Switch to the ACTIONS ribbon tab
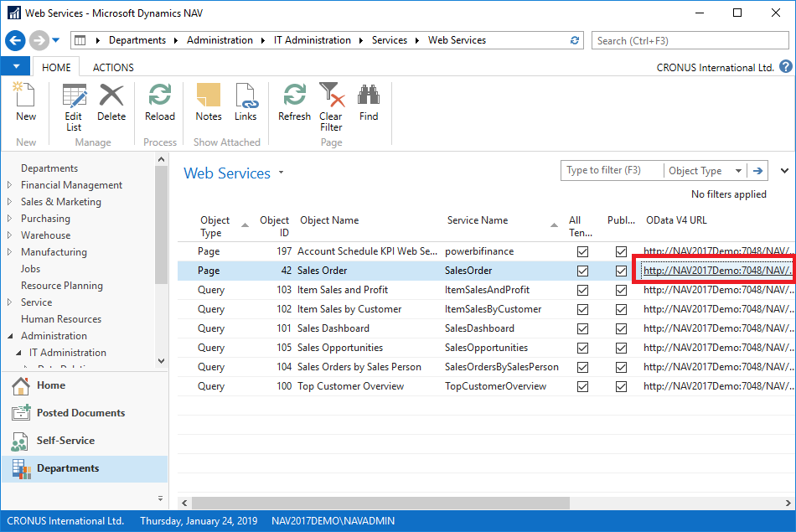The width and height of the screenshot is (796, 532). click(113, 68)
